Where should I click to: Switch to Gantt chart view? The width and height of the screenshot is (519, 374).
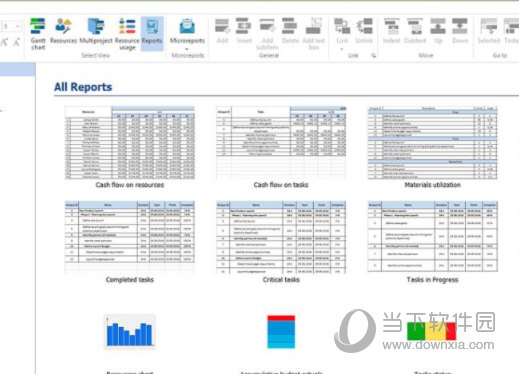pyautogui.click(x=38, y=34)
